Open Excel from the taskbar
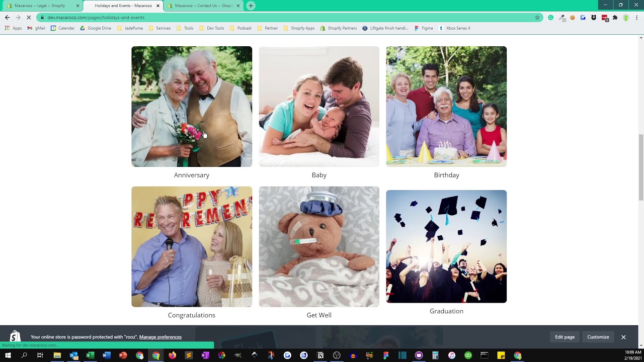The image size is (644, 362). [x=90, y=355]
